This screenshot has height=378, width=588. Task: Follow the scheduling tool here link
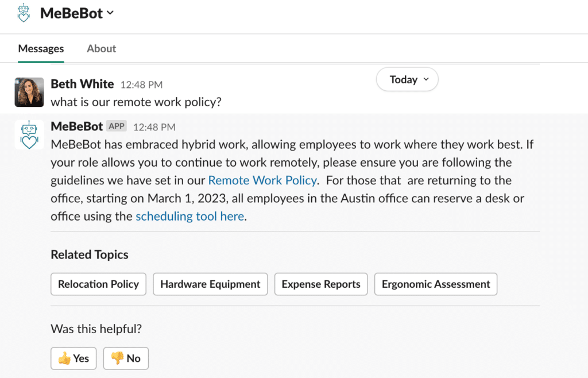point(189,217)
